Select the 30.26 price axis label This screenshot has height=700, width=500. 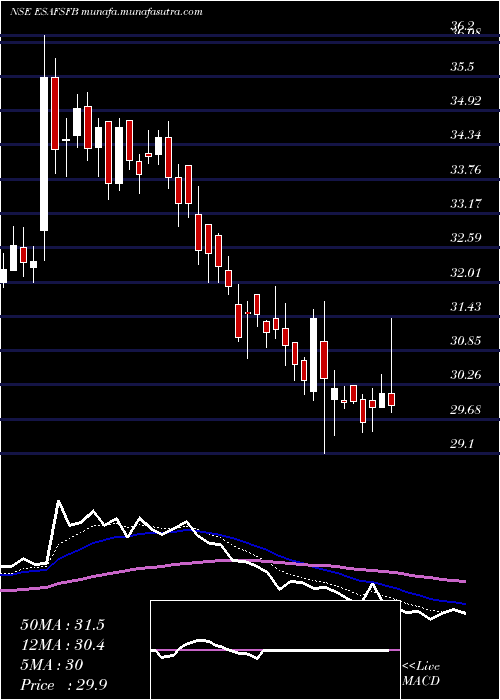click(466, 375)
